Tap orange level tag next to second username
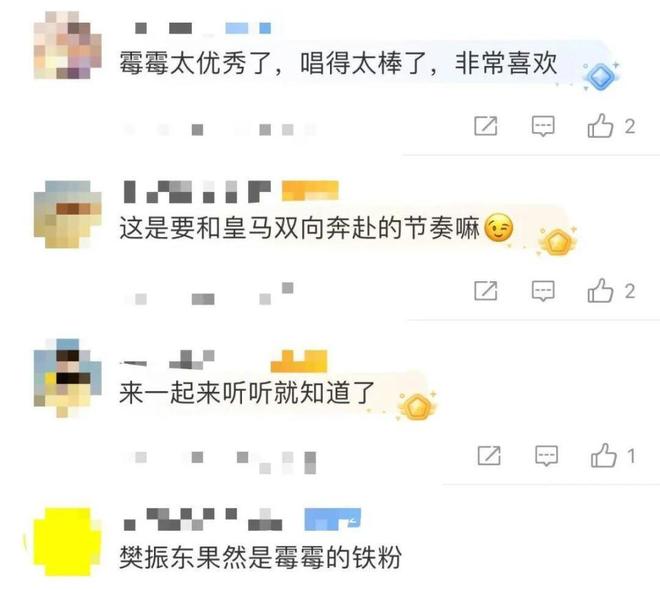660x590 pixels. pyautogui.click(x=310, y=190)
